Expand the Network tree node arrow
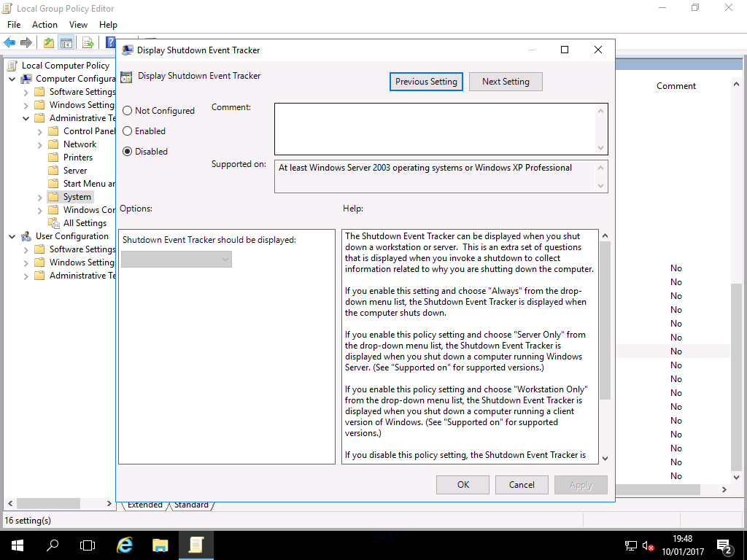Image resolution: width=747 pixels, height=560 pixels. (x=40, y=145)
